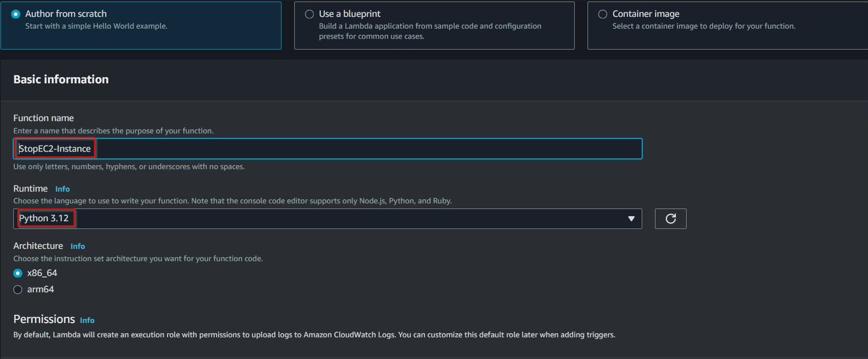This screenshot has width=868, height=359.
Task: Select the x86_64 architecture
Action: coord(18,273)
